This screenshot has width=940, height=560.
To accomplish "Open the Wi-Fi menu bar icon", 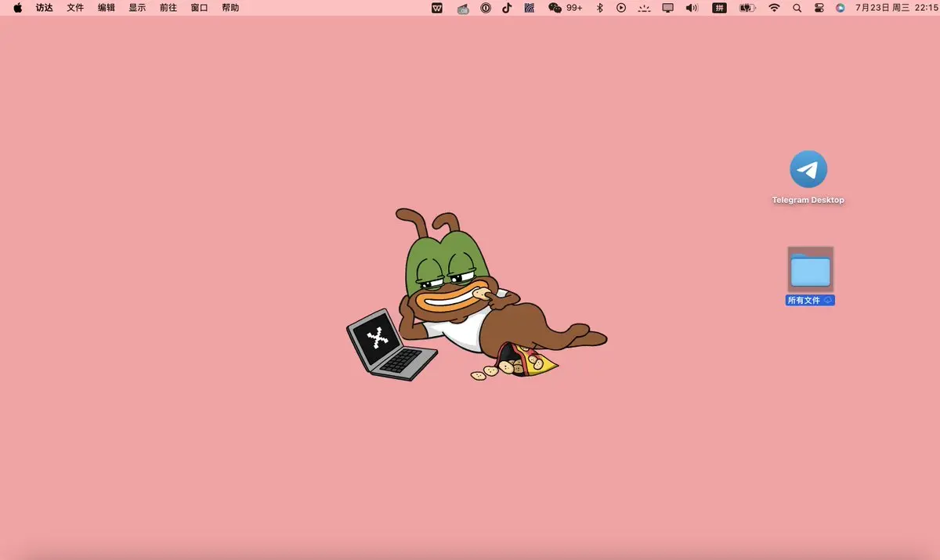I will click(x=774, y=8).
